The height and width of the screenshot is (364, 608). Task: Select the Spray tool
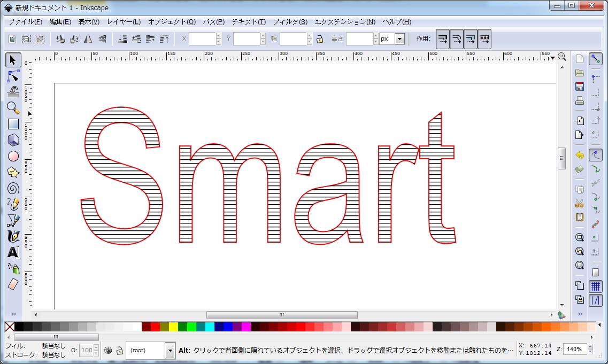coord(13,268)
